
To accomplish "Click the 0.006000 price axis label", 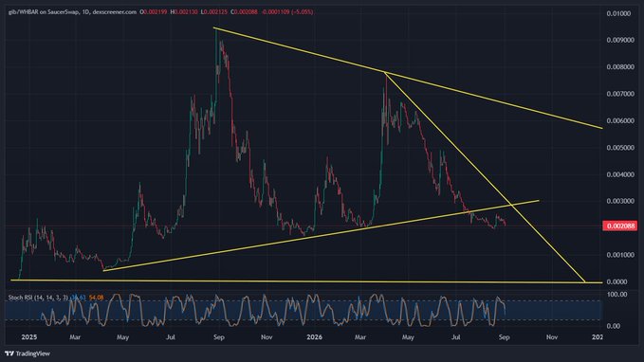I will point(619,120).
